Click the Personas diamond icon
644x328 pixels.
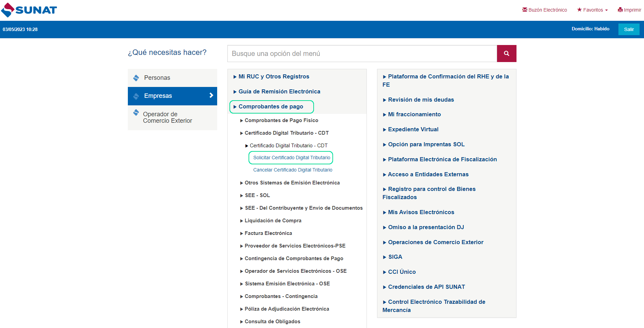tap(136, 78)
